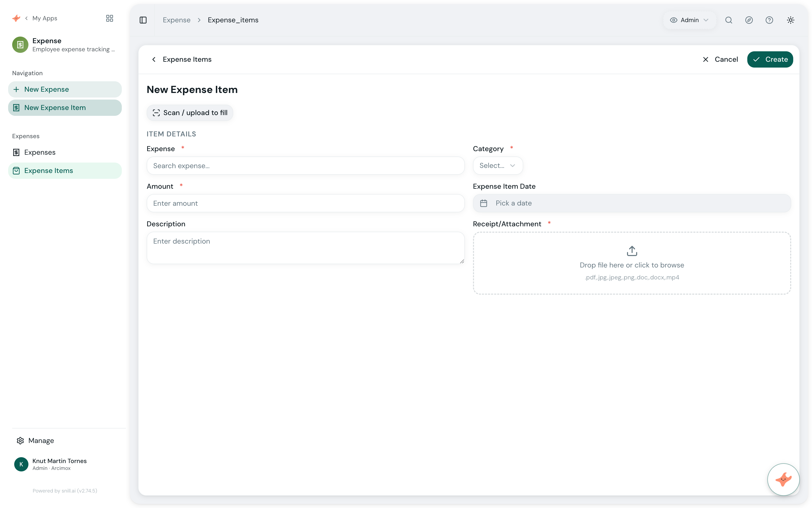Click the Expense_items breadcrumb
Image resolution: width=812 pixels, height=508 pixels.
coord(233,20)
